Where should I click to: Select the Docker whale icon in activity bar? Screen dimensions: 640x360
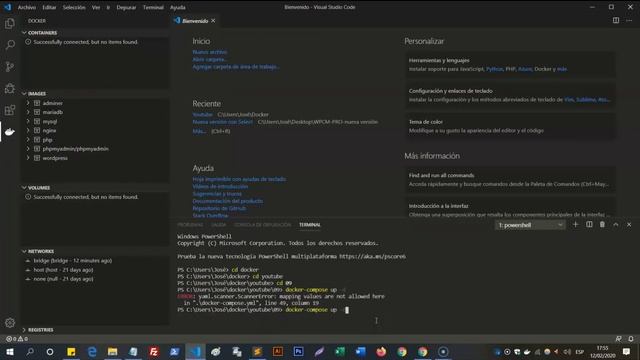click(10, 131)
